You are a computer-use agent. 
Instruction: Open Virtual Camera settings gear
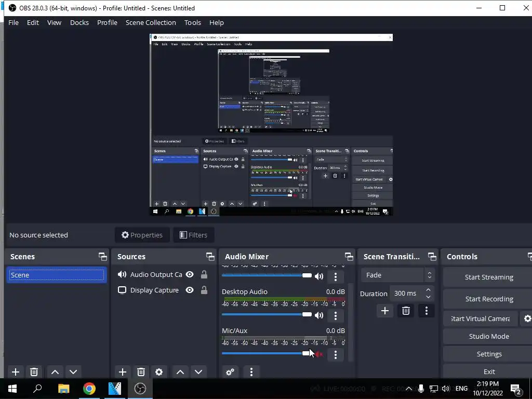coord(527,318)
